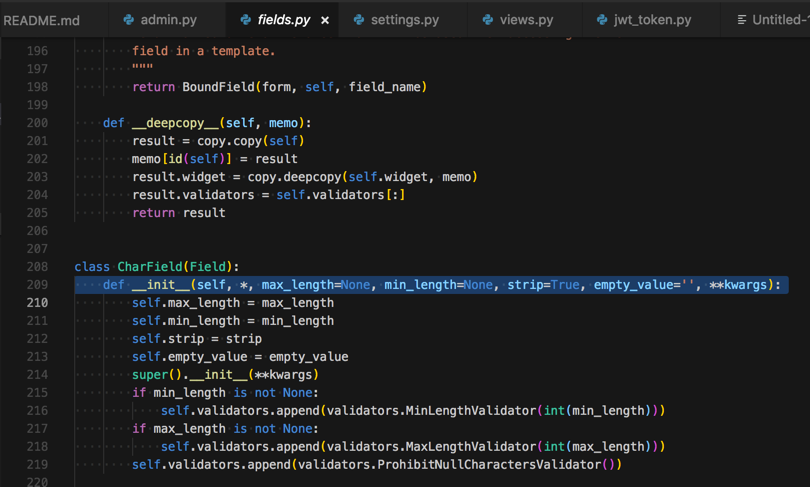The width and height of the screenshot is (810, 487).
Task: Click 'result = copy.copy(self)' line
Action: (218, 141)
